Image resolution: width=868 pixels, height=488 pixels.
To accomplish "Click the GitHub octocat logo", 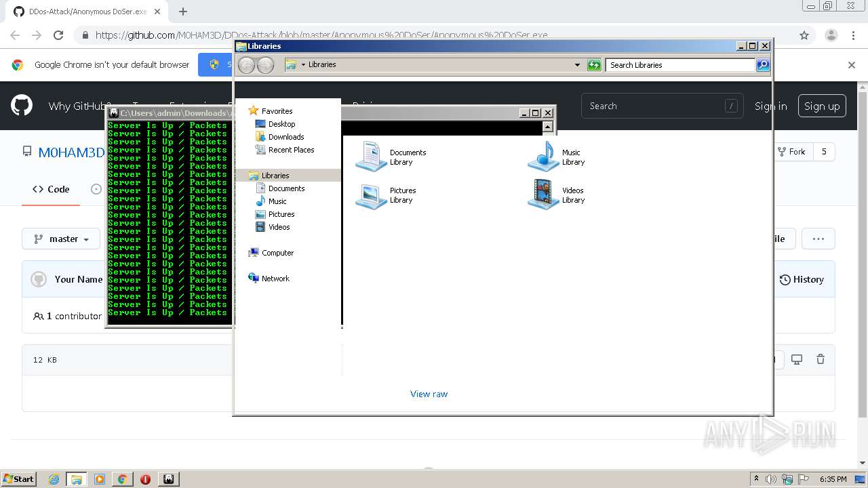I will point(22,106).
